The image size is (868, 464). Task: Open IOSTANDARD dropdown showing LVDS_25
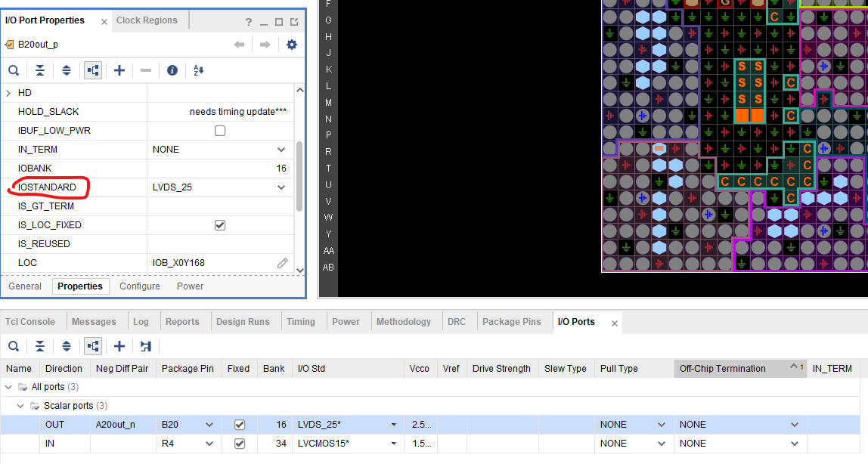click(281, 187)
